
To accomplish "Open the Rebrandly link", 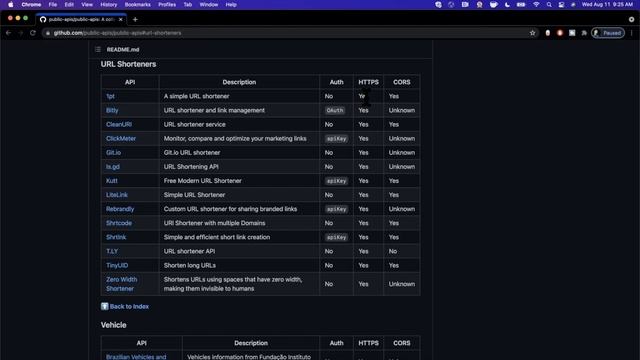I will point(120,209).
